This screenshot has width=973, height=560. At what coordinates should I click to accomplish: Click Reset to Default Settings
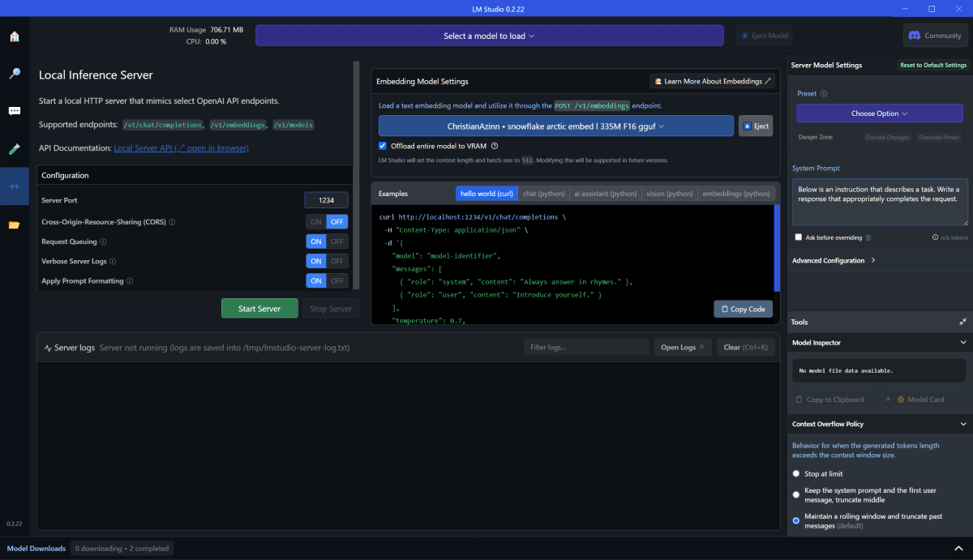[x=932, y=65]
